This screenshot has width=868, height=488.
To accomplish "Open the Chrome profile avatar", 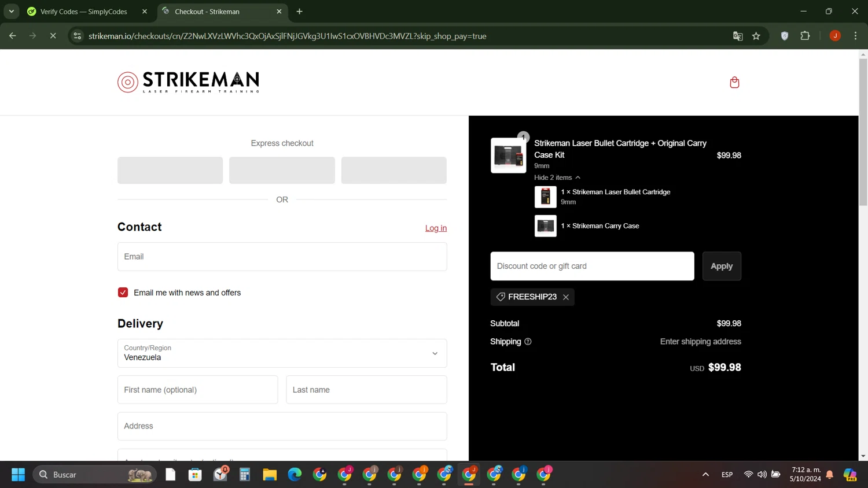I will [835, 36].
